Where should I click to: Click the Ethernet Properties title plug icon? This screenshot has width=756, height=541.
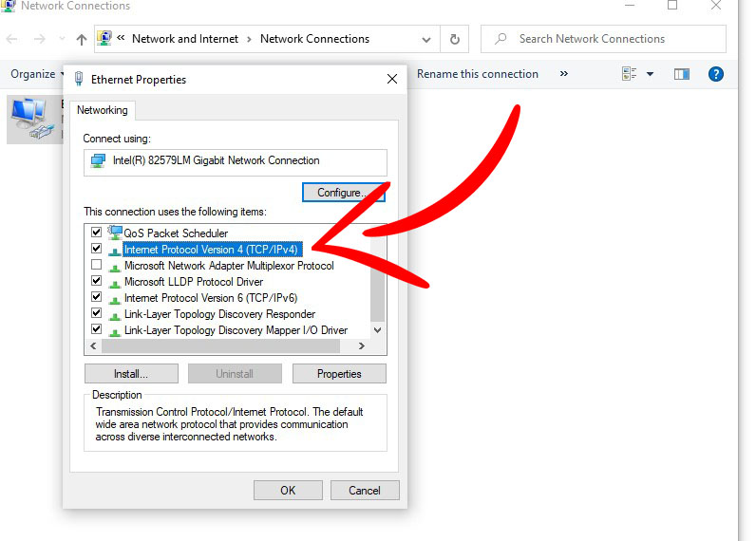coord(79,79)
